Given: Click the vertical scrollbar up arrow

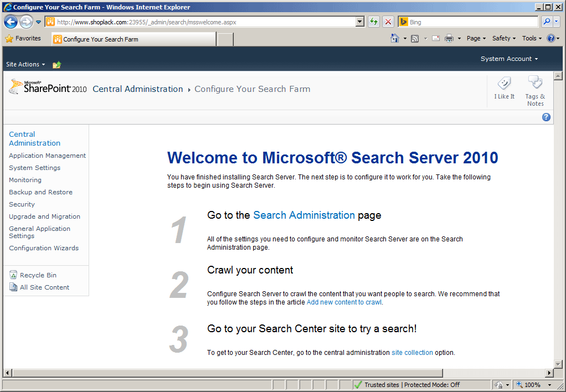Looking at the screenshot, I should coord(558,76).
